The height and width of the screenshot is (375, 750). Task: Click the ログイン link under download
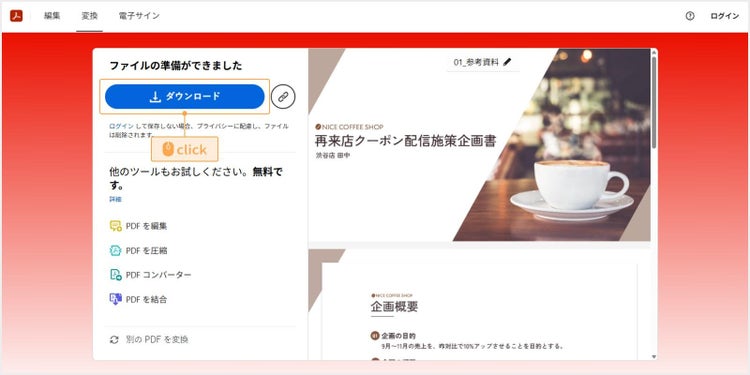[x=121, y=126]
